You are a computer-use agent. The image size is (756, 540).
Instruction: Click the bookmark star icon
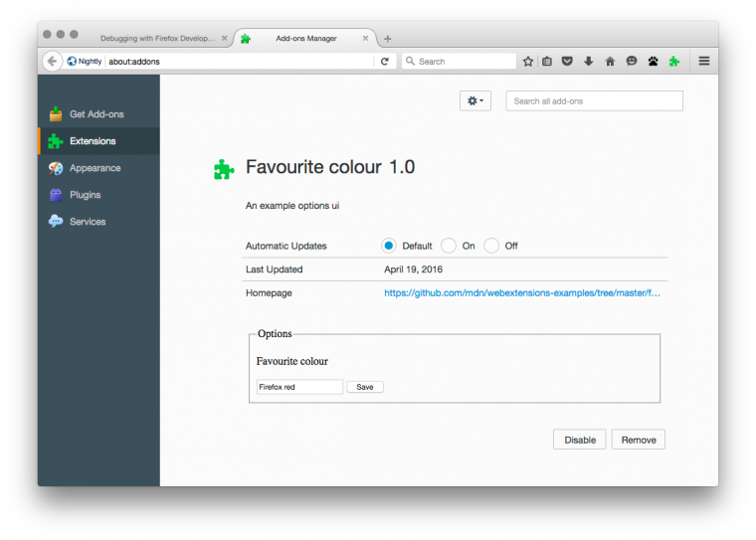pos(528,62)
